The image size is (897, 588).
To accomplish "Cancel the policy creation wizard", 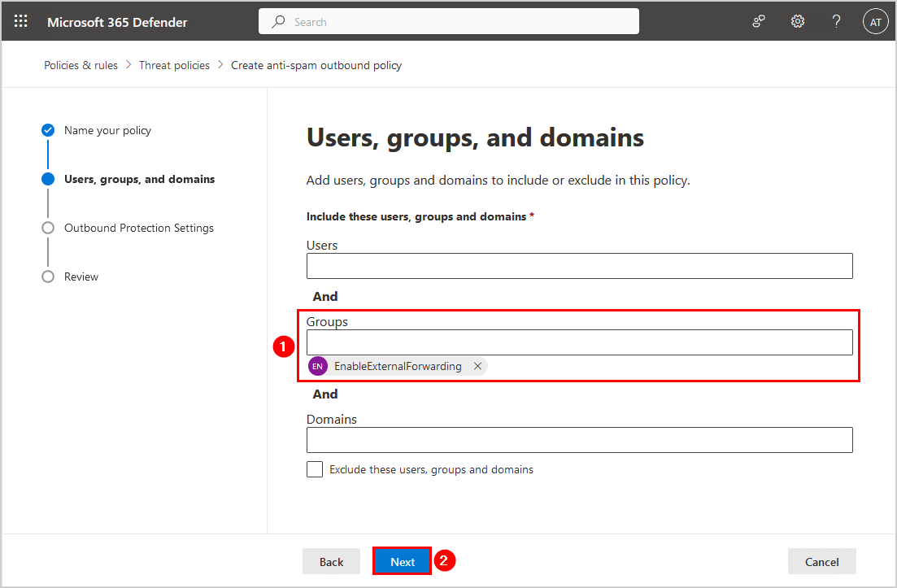I will pos(821,561).
